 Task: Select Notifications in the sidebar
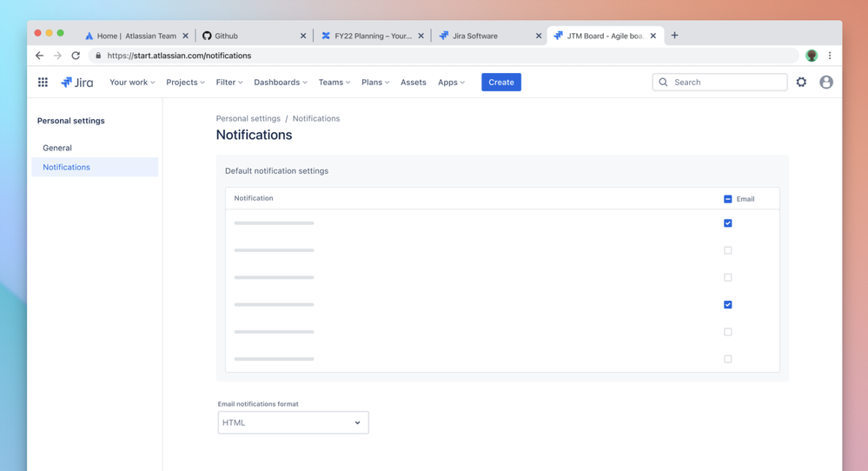96,167
